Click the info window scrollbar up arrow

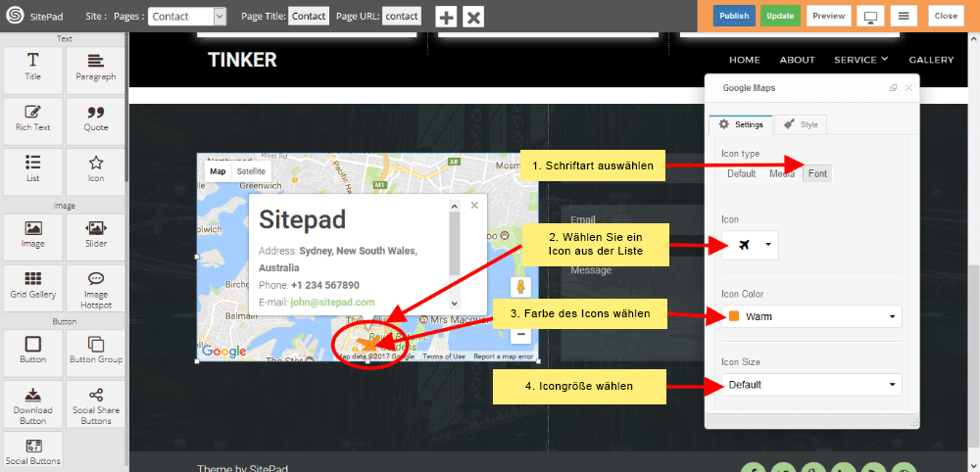point(455,206)
